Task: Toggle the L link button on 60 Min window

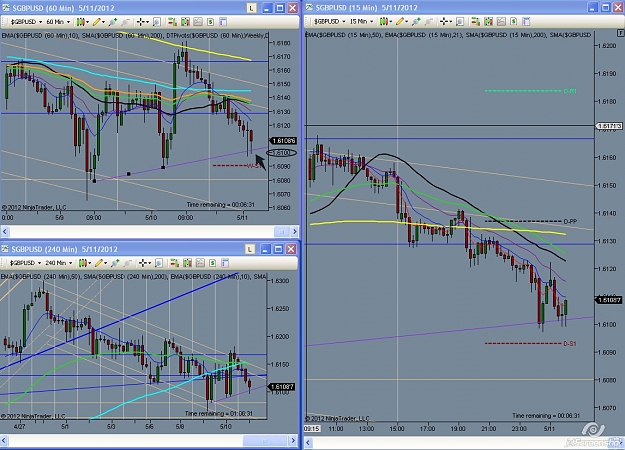Action: coord(251,8)
